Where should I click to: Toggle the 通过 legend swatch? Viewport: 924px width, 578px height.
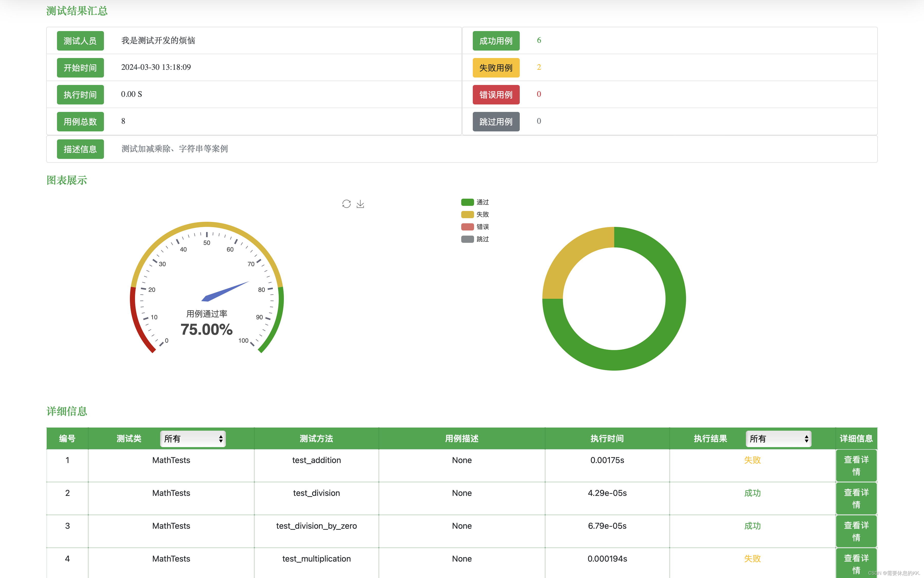coord(467,202)
